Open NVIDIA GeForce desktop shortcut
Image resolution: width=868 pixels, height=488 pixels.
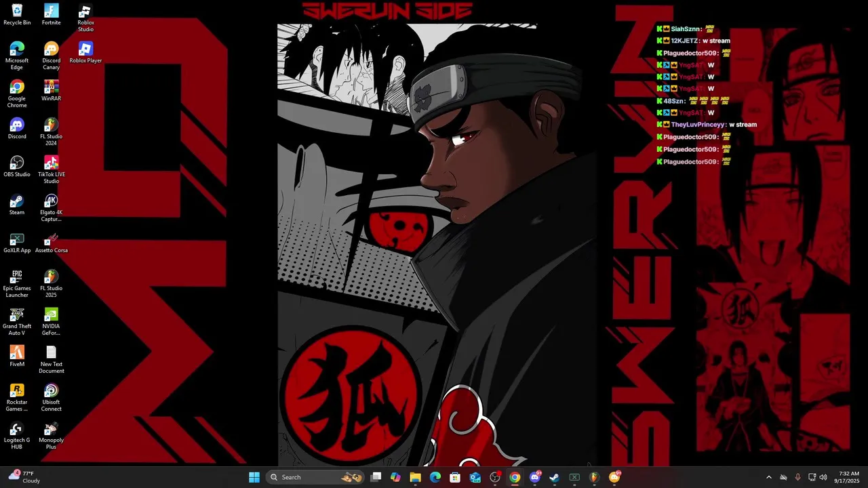[x=51, y=322]
